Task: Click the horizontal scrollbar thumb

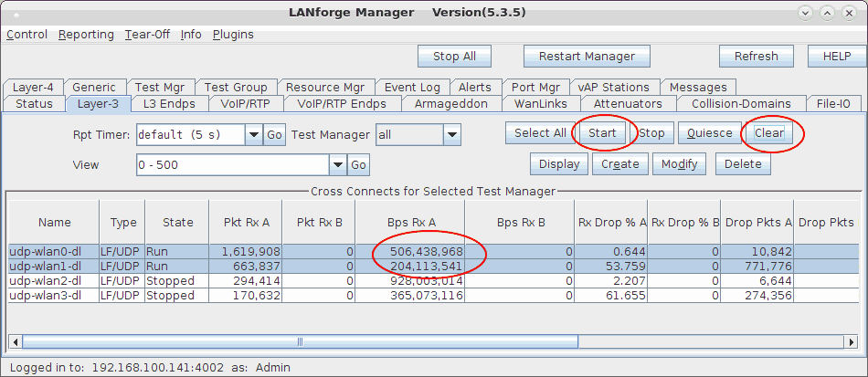Action: tap(300, 342)
